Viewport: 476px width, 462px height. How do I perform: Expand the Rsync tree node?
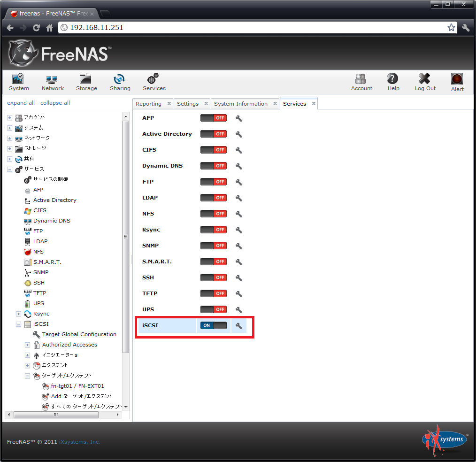click(18, 314)
